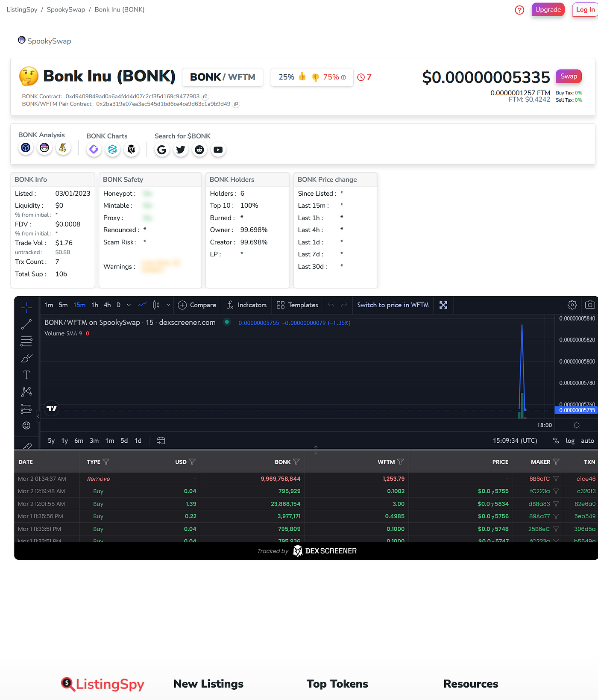598x700 pixels.
Task: Click the Upgrade button
Action: click(548, 10)
